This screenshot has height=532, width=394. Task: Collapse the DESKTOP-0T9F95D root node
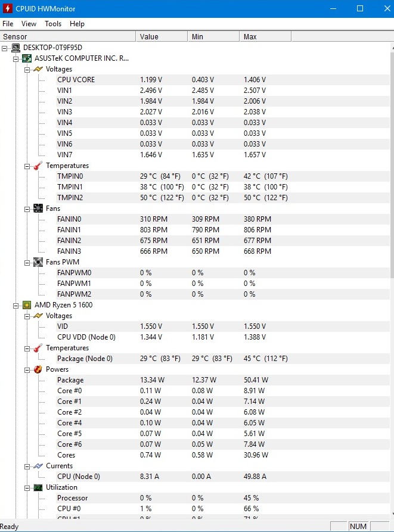point(5,48)
